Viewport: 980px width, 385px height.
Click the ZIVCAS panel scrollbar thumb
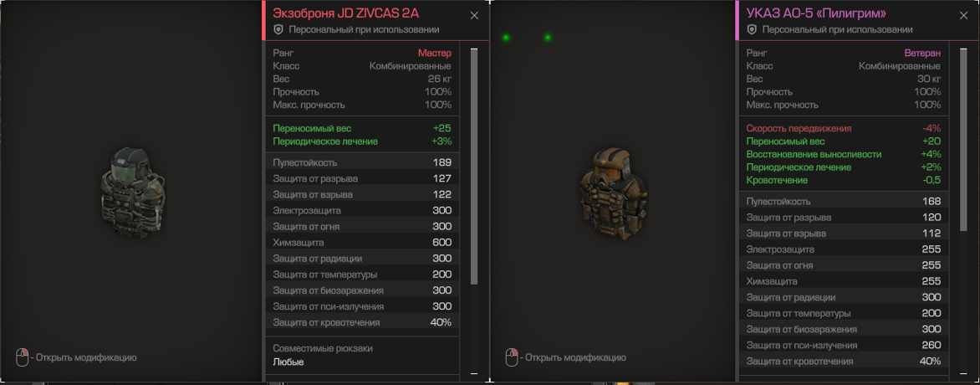click(474, 166)
